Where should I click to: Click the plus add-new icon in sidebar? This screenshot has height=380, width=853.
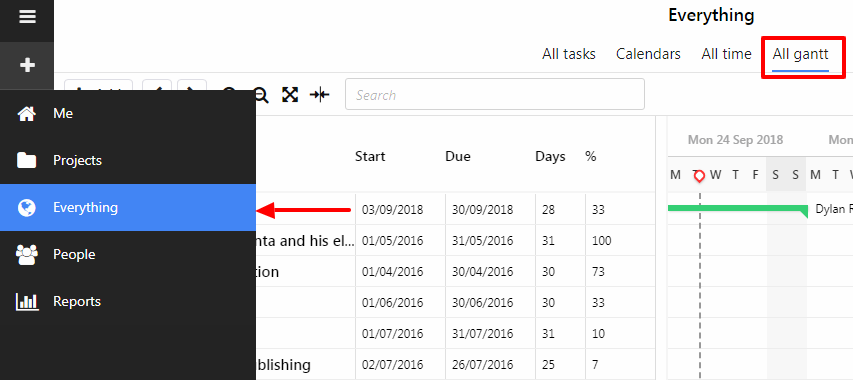click(27, 65)
